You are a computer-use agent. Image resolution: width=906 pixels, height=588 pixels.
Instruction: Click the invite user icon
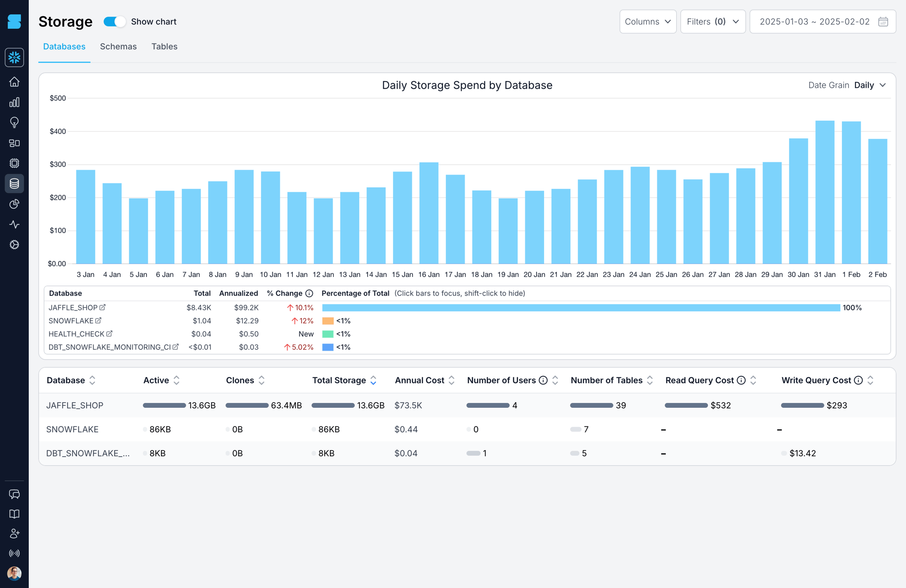(14, 533)
